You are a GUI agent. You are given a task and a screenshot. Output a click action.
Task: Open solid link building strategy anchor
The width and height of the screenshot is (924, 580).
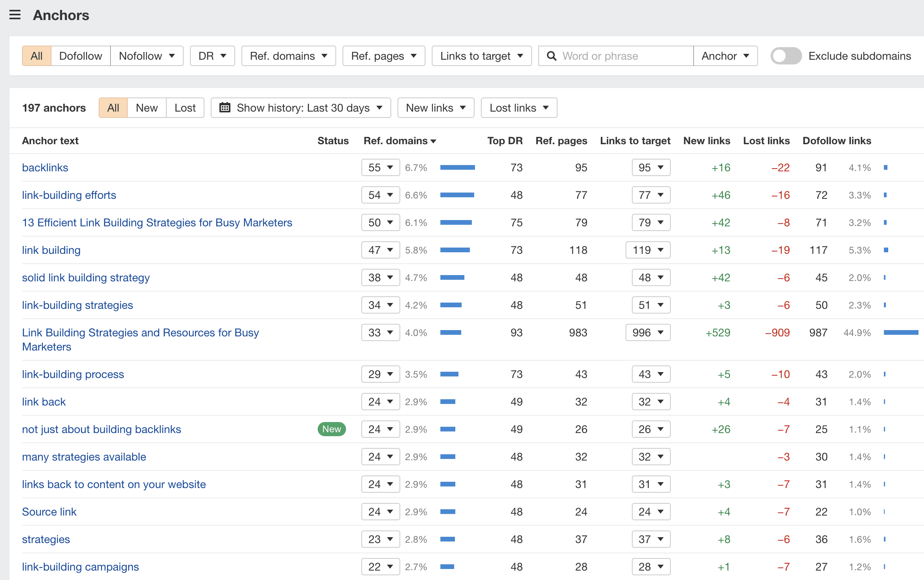point(86,277)
